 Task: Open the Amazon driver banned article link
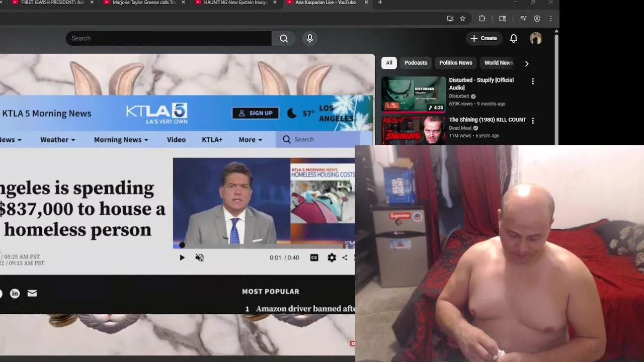coord(305,309)
